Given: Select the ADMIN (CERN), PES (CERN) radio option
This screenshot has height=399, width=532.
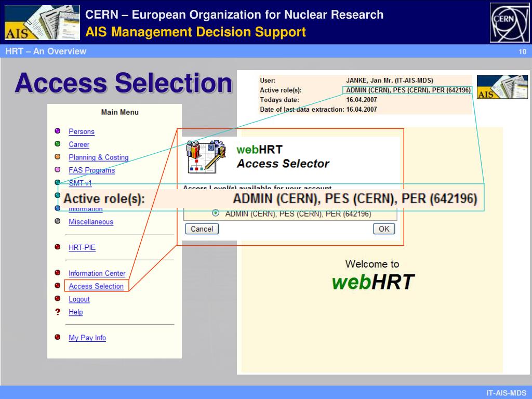Looking at the screenshot, I should point(216,213).
